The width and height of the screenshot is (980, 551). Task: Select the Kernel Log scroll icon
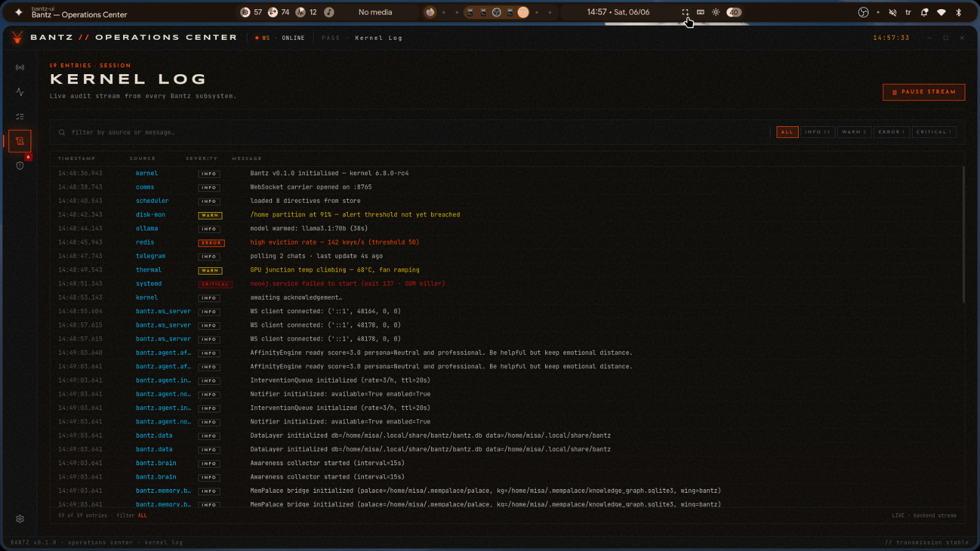pos(20,141)
